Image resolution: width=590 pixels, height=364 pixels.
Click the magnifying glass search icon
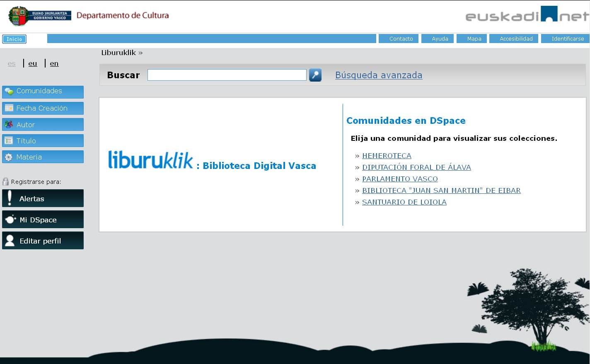coord(315,75)
